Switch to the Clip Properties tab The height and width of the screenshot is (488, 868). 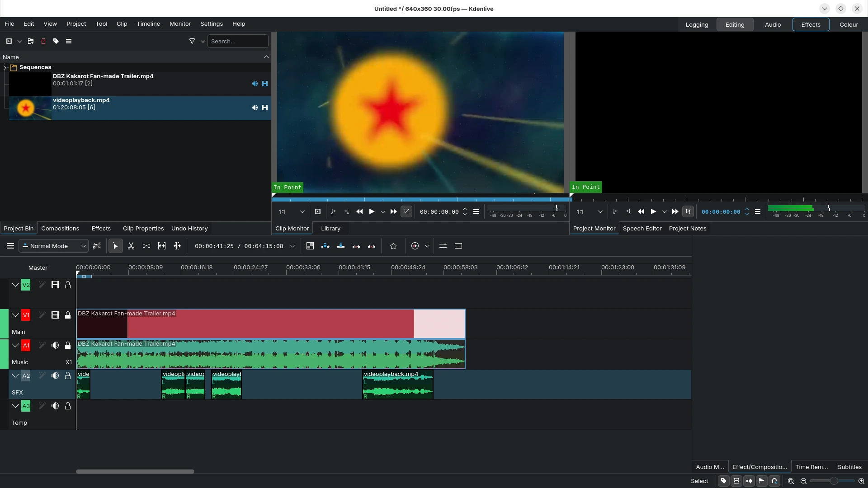pos(143,229)
